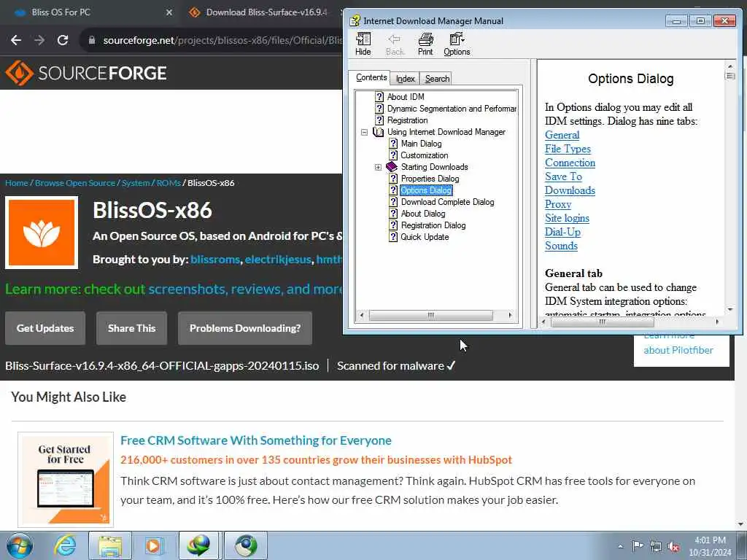Click the Get Updates button
This screenshot has width=747, height=560.
tap(45, 328)
